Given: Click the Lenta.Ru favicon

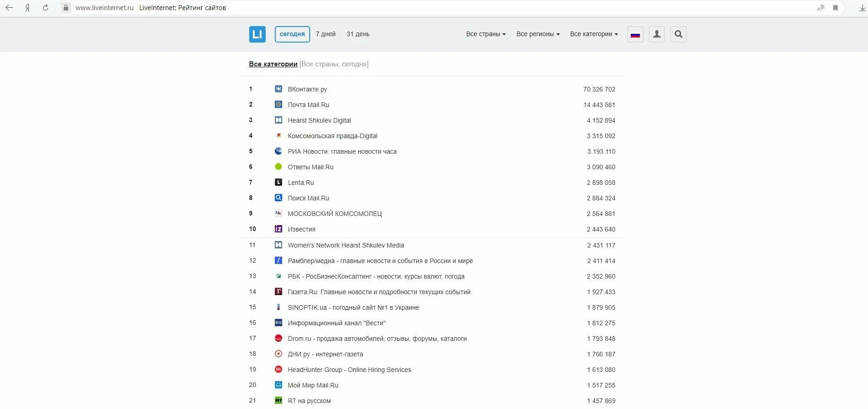Looking at the screenshot, I should [x=278, y=182].
